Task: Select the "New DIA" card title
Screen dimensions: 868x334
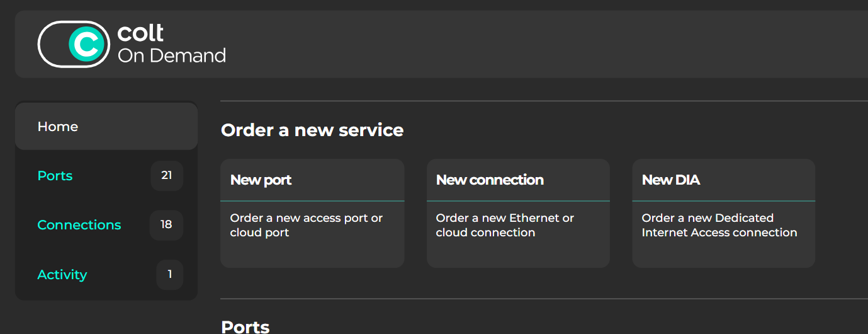Action: pos(671,180)
